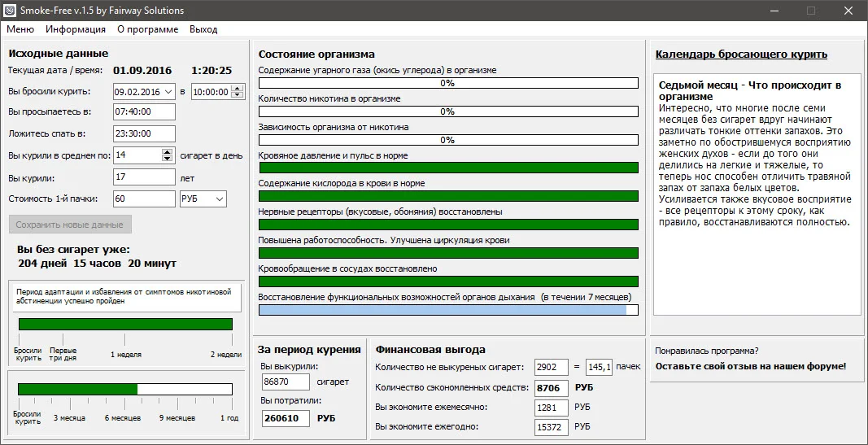Focus the years smoked field with 17
The height and width of the screenshot is (445, 868).
click(144, 177)
